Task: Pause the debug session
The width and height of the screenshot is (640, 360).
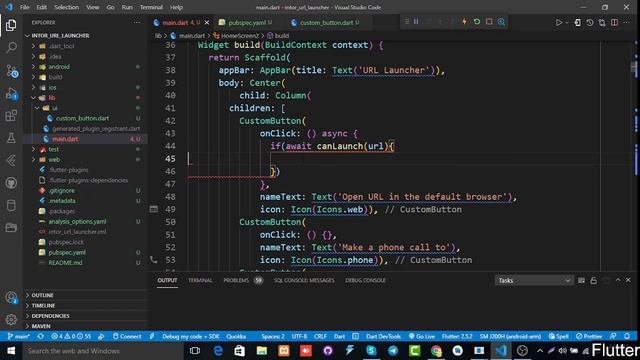Action: point(416,22)
